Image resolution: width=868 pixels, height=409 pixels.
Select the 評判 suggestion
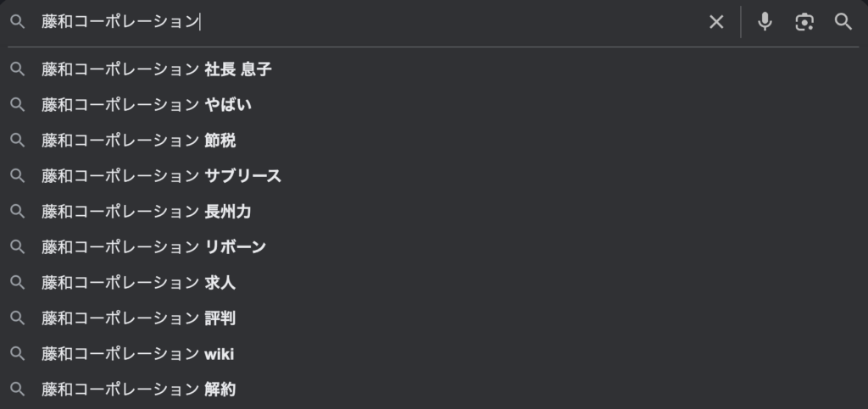point(138,318)
